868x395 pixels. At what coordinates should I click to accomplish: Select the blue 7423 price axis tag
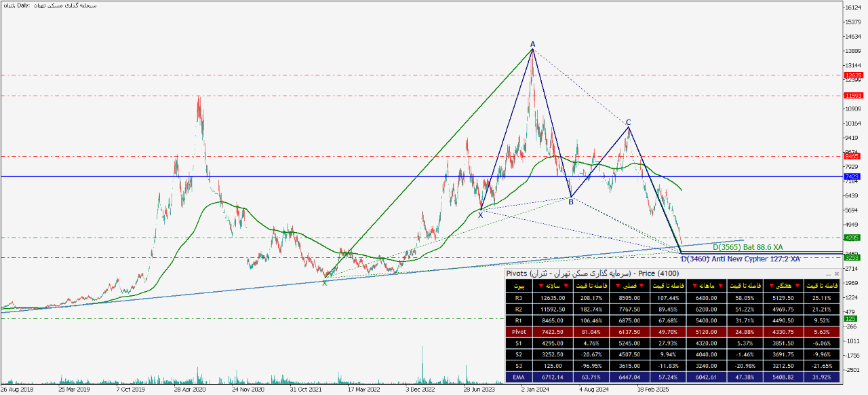(852, 176)
